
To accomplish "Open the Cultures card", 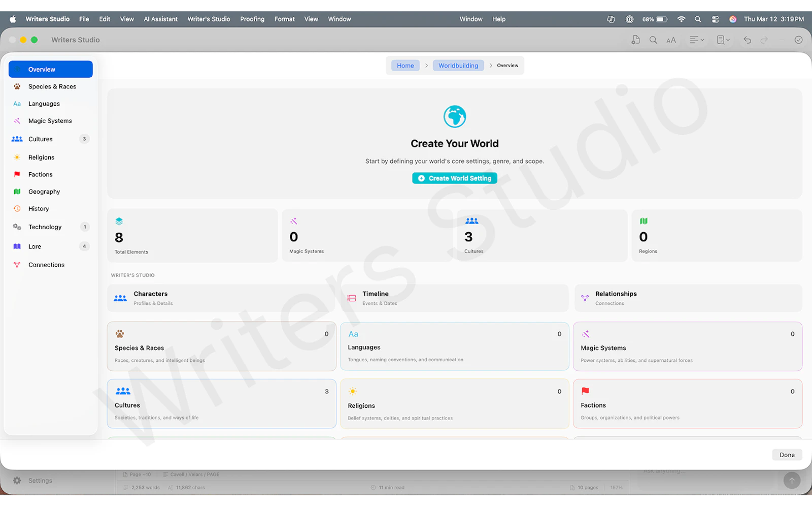I will pos(222,404).
